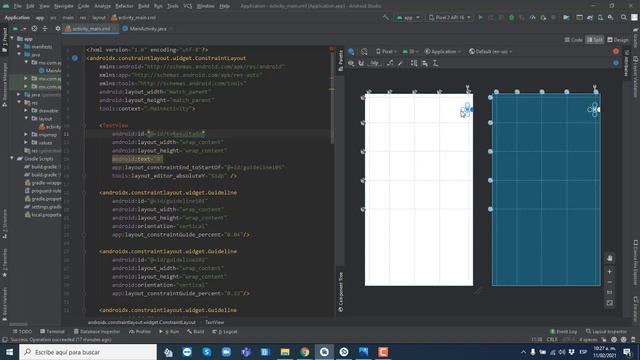
Task: Click the Make Project hammer icon
Action: 385,18
